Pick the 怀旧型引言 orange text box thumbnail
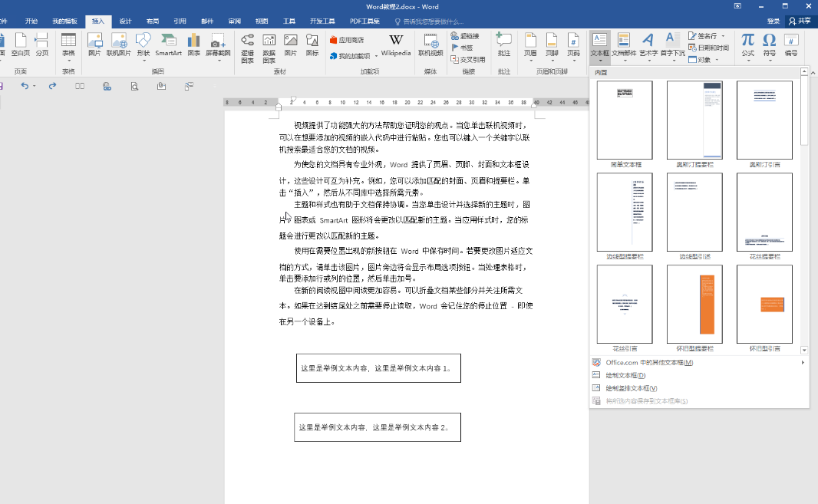 [764, 305]
